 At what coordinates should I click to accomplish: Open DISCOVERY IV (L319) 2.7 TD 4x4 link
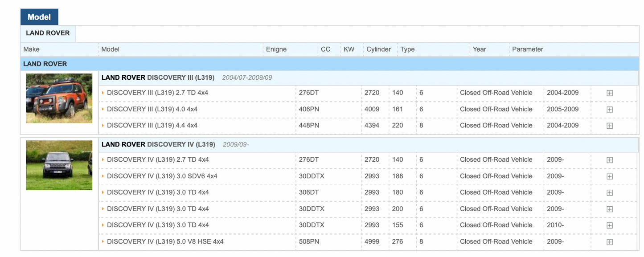pos(158,159)
